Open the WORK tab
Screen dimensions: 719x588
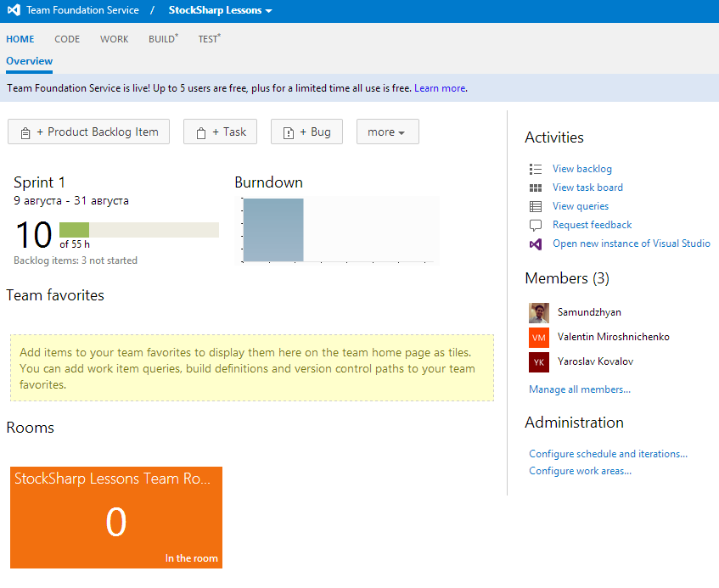[115, 39]
